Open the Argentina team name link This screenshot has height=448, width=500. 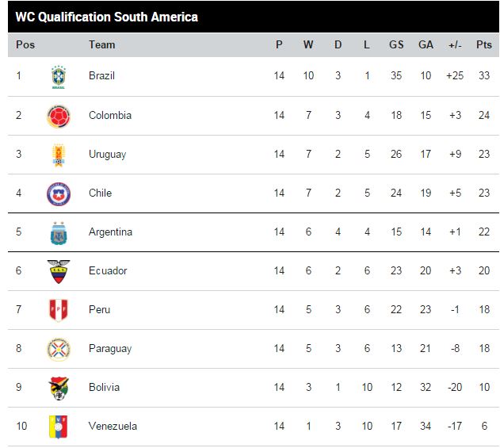coord(110,232)
